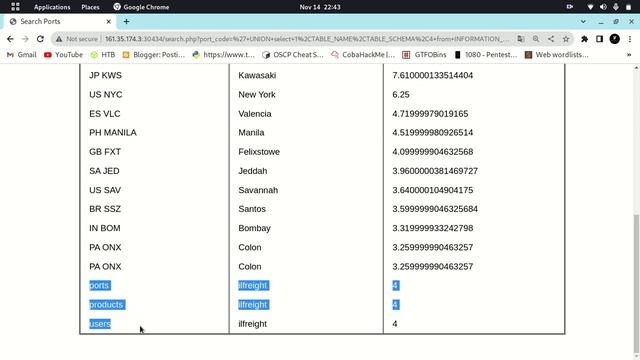Click the translate page icon

(520, 39)
